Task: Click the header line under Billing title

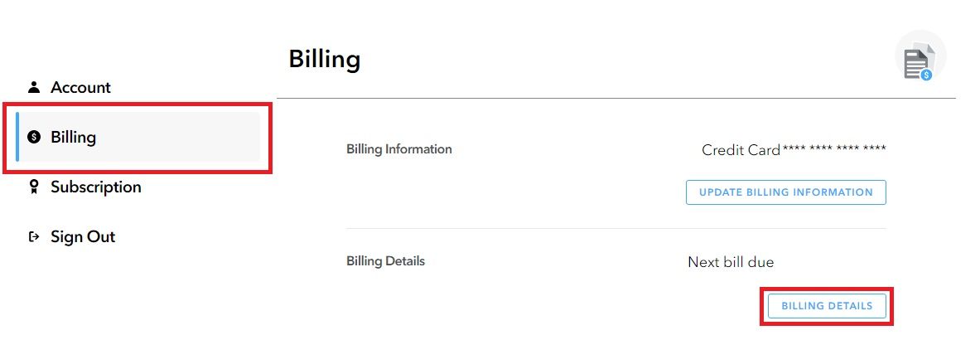Action: click(616, 98)
